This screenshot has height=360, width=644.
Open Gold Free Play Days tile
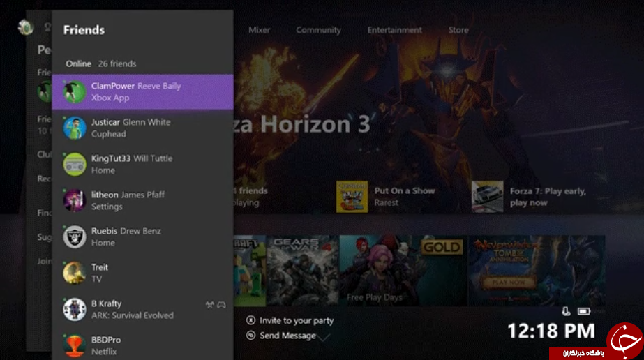(403, 271)
